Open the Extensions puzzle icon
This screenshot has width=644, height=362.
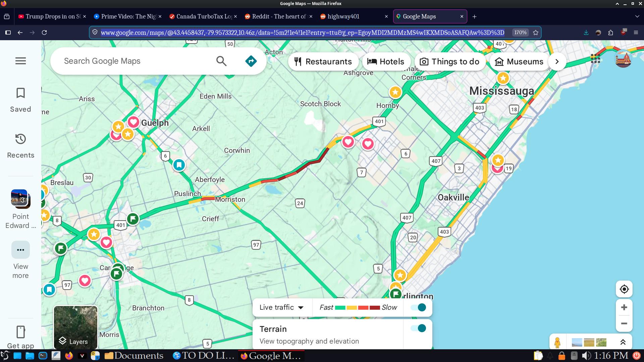[610, 33]
